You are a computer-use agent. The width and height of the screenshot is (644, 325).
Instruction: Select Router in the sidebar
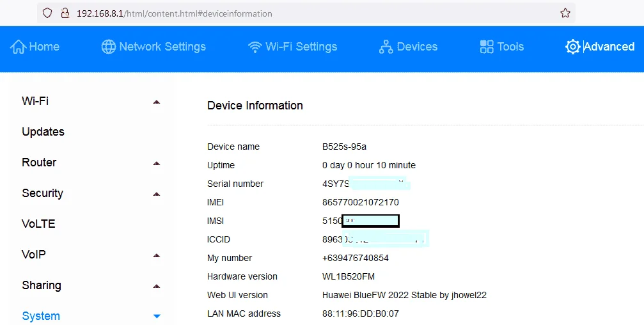click(39, 162)
